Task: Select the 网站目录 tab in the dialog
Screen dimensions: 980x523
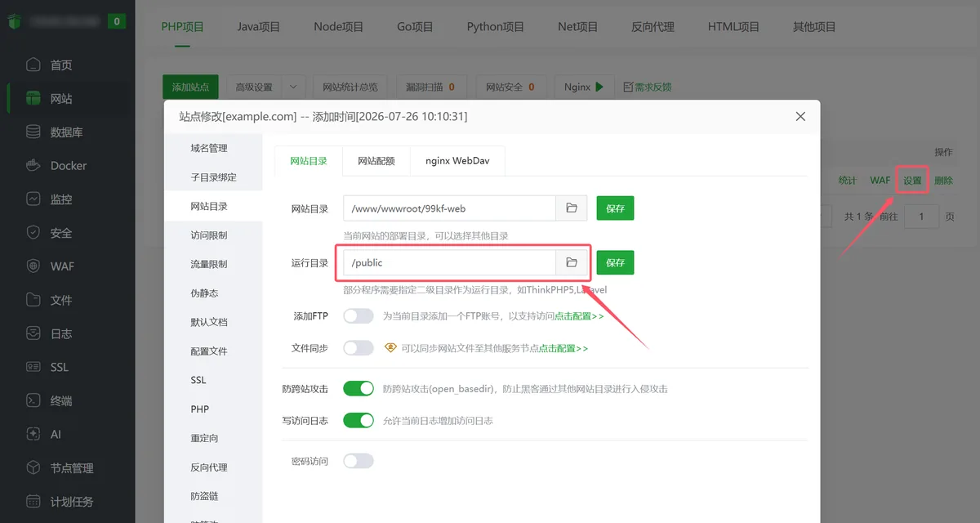Action: point(309,161)
